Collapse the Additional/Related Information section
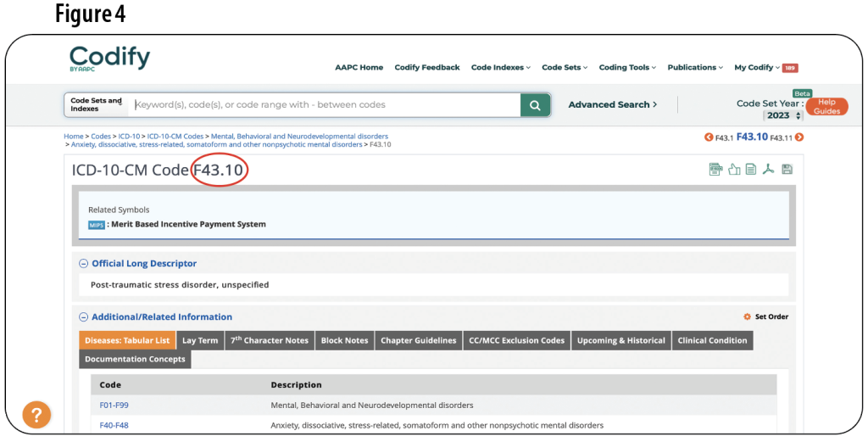The width and height of the screenshot is (868, 442). click(83, 317)
